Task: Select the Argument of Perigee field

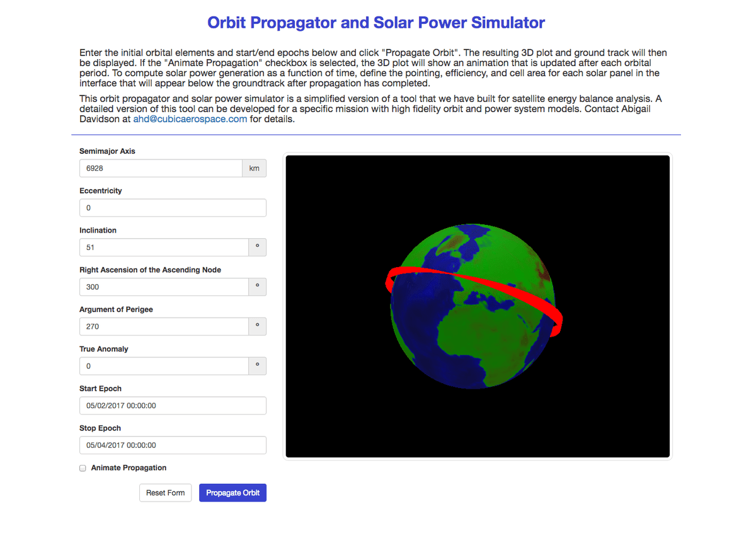Action: (x=164, y=326)
